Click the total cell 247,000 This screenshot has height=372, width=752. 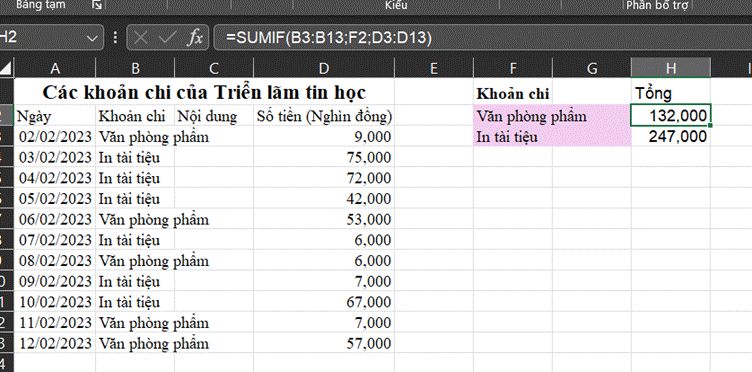(670, 137)
